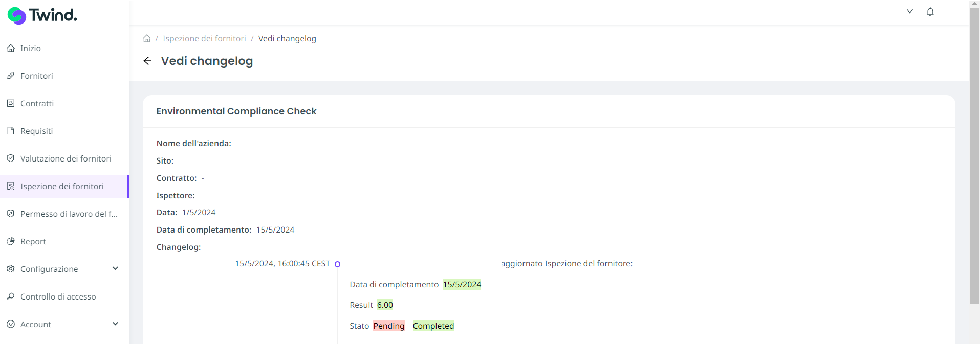Viewport: 980px width, 344px height.
Task: Click the Contratto label
Action: point(177,178)
